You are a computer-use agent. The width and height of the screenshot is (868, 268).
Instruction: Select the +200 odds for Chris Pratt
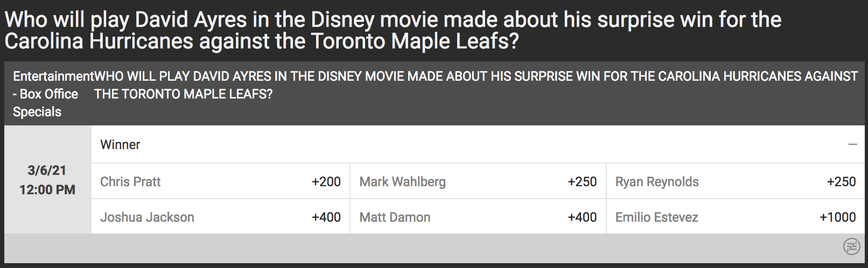[x=326, y=182]
